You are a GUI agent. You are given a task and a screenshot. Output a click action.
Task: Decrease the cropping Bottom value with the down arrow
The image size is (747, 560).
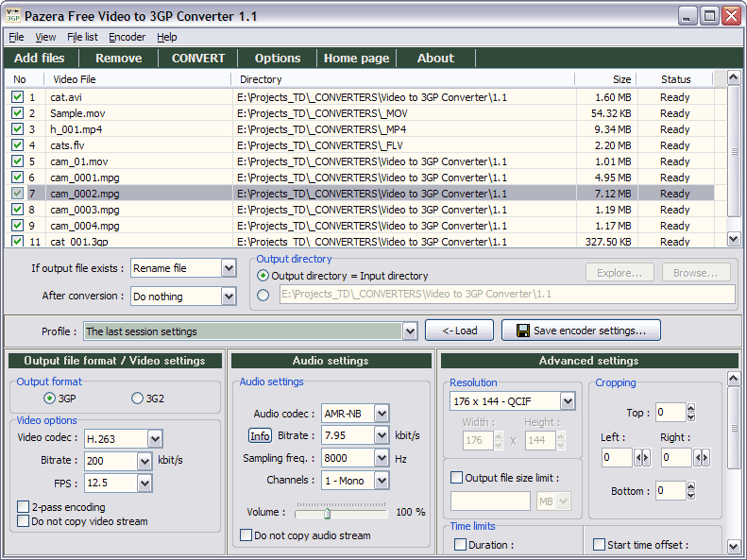point(691,495)
